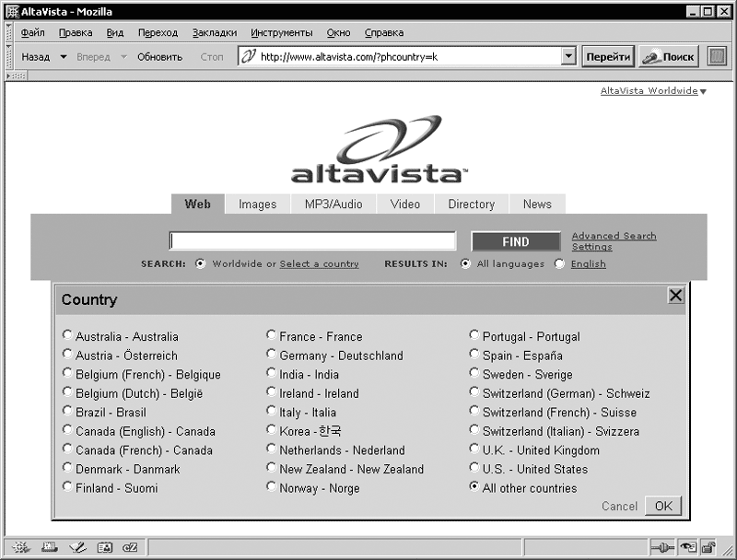Click the page icon in the address bar
737x560 pixels.
(x=248, y=56)
